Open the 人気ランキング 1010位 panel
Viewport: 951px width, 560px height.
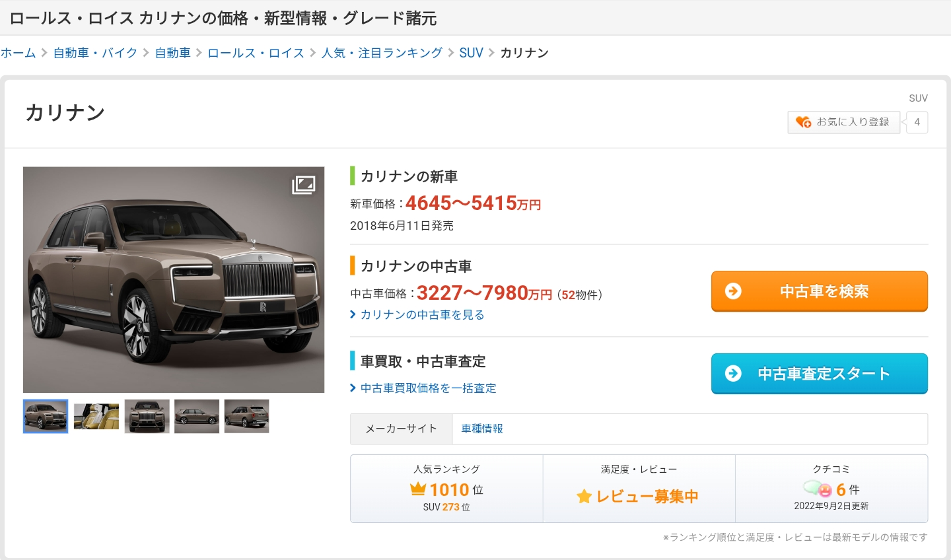(x=446, y=489)
